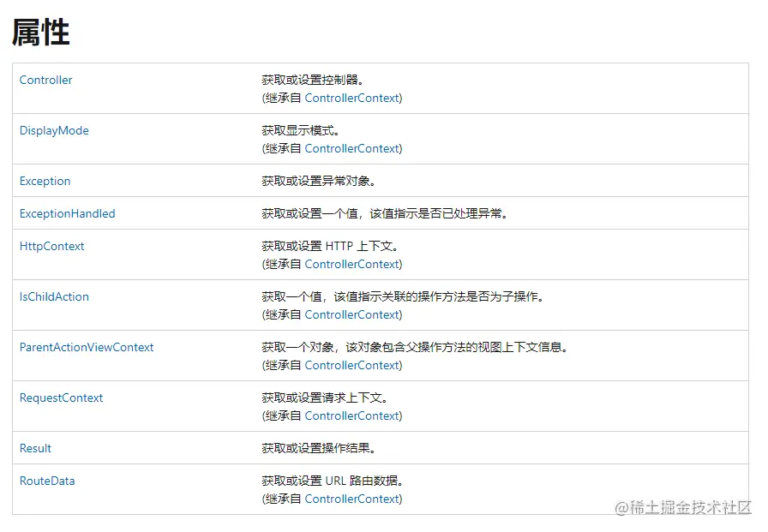Follow the ControllerContext link in the IsChildAction row
The width and height of the screenshot is (768, 532).
(352, 314)
